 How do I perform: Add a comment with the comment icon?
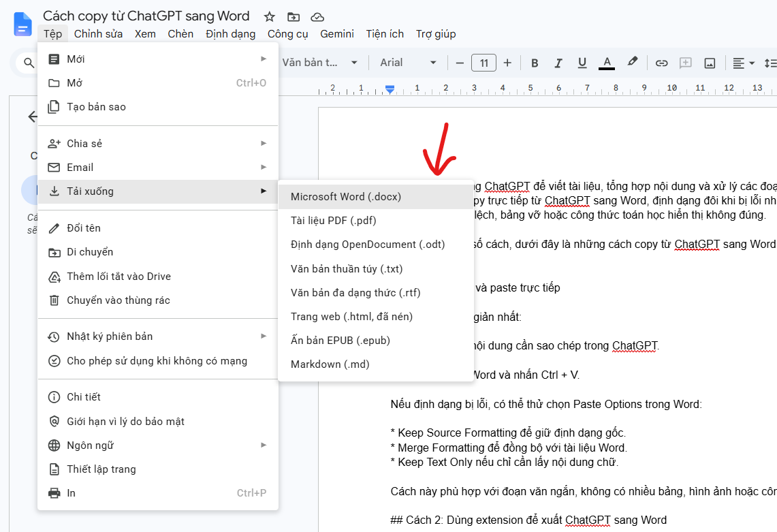point(685,63)
